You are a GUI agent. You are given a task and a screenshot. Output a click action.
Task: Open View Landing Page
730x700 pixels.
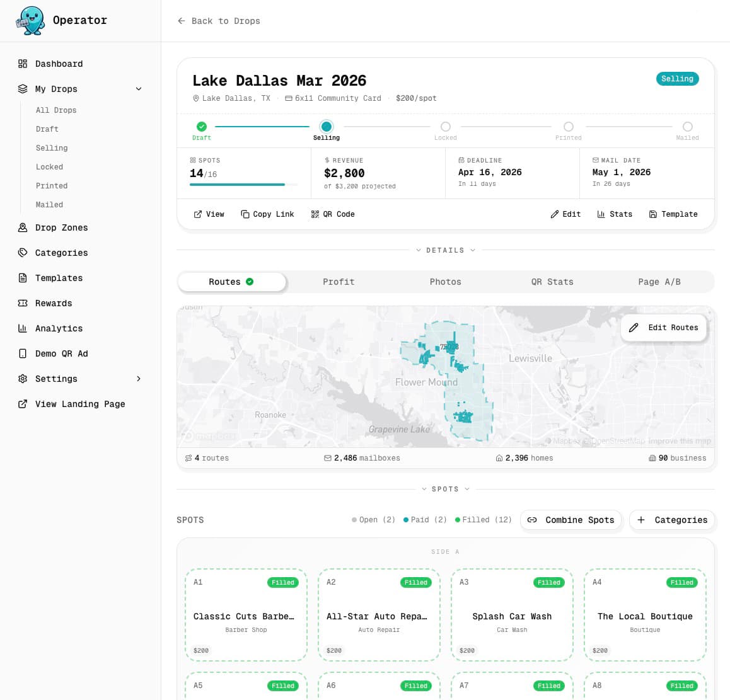coord(79,404)
